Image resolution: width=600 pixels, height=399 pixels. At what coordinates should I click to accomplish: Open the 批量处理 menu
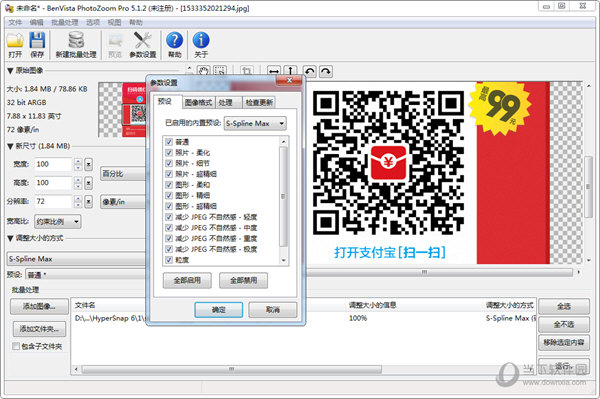point(65,23)
